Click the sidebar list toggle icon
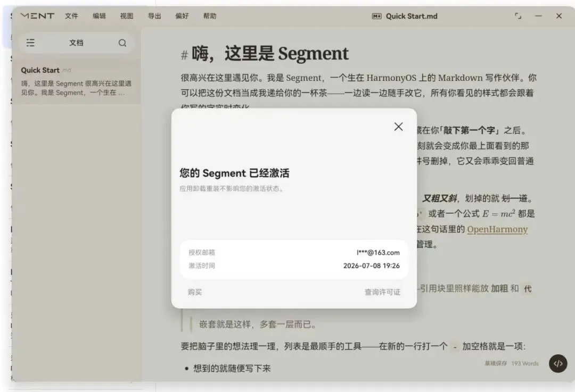This screenshot has width=575, height=392. 30,43
